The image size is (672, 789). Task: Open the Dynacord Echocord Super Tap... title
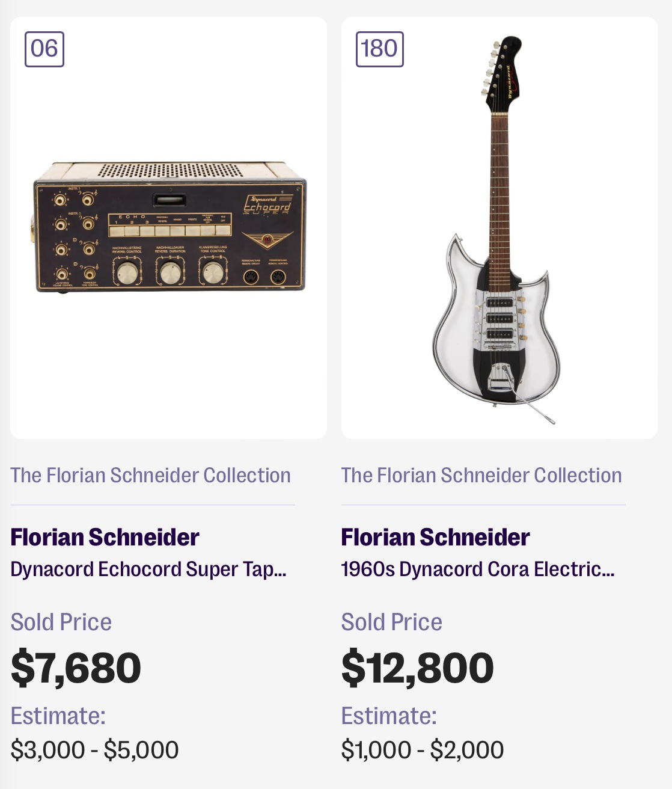148,569
